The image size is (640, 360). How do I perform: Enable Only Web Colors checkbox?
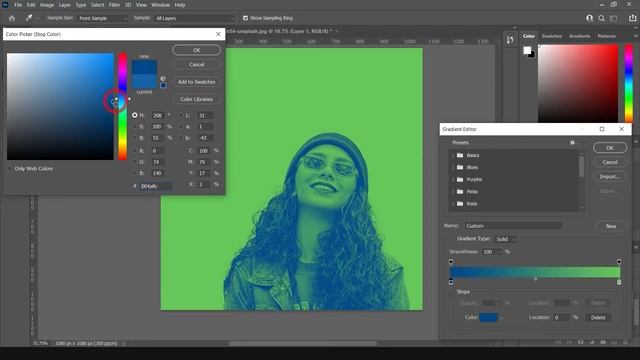pos(10,169)
